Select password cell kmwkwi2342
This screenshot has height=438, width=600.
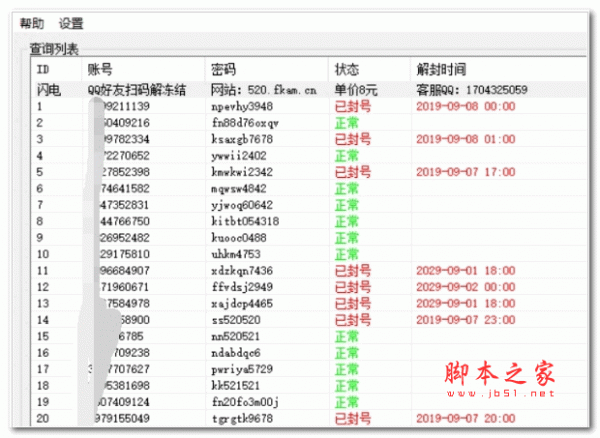coord(242,172)
